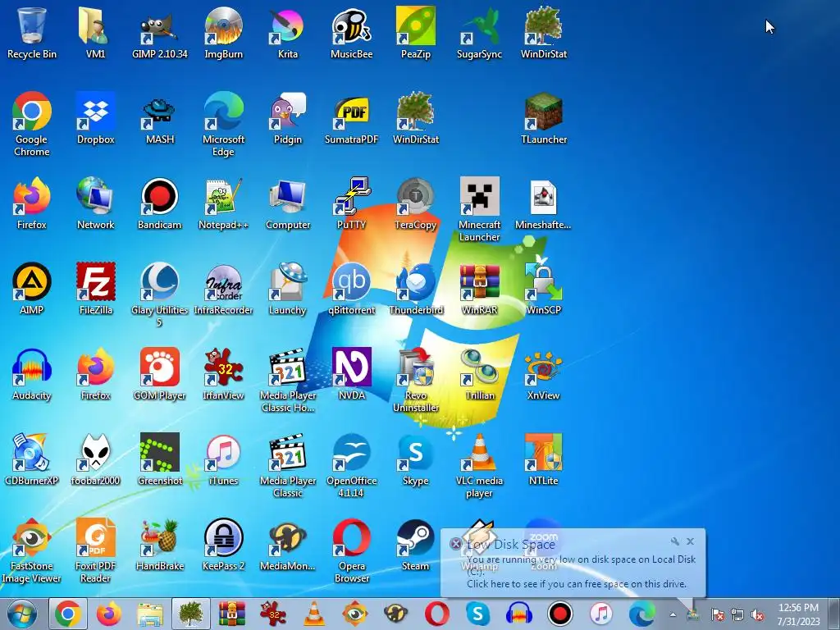This screenshot has width=840, height=630.
Task: Open the Opera icon in taskbar
Action: (436, 614)
